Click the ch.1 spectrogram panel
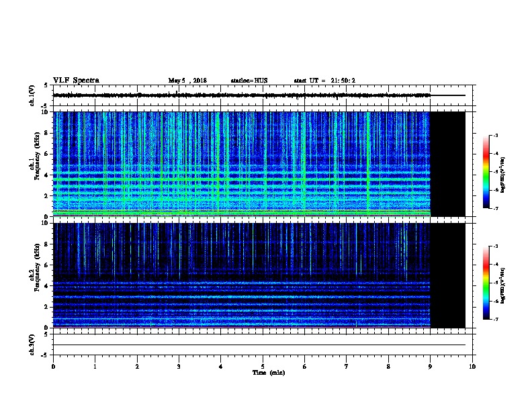Image resolution: width=532 pixels, height=411 pixels. pos(263,164)
